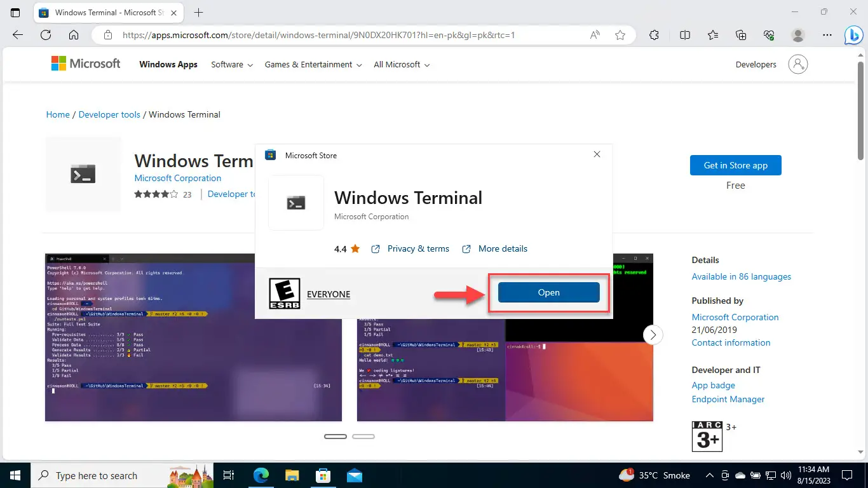This screenshot has width=868, height=488.
Task: Click the Open button in dialog
Action: point(549,292)
